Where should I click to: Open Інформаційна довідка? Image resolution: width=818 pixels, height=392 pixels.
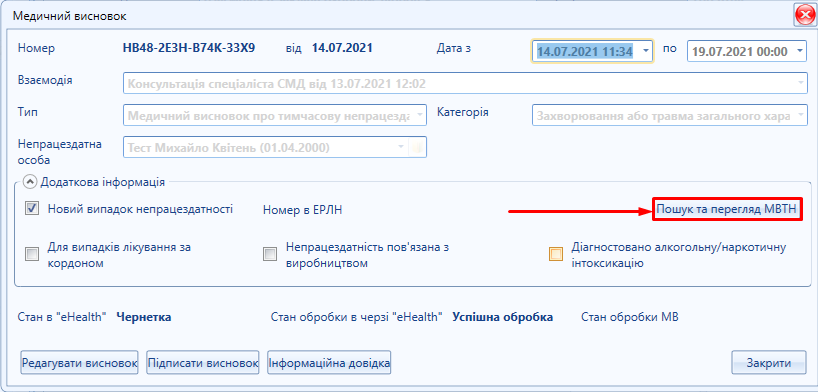pos(329,363)
